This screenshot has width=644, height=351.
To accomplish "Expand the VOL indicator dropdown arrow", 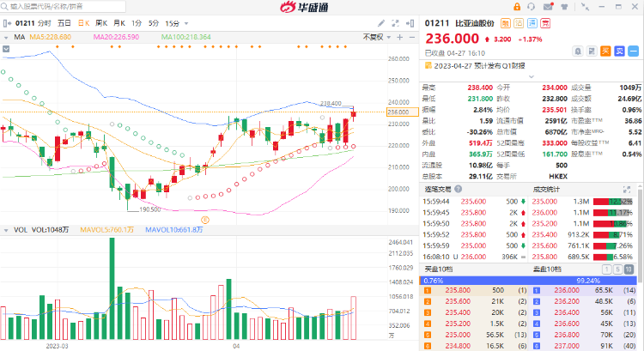I will click(x=6, y=230).
